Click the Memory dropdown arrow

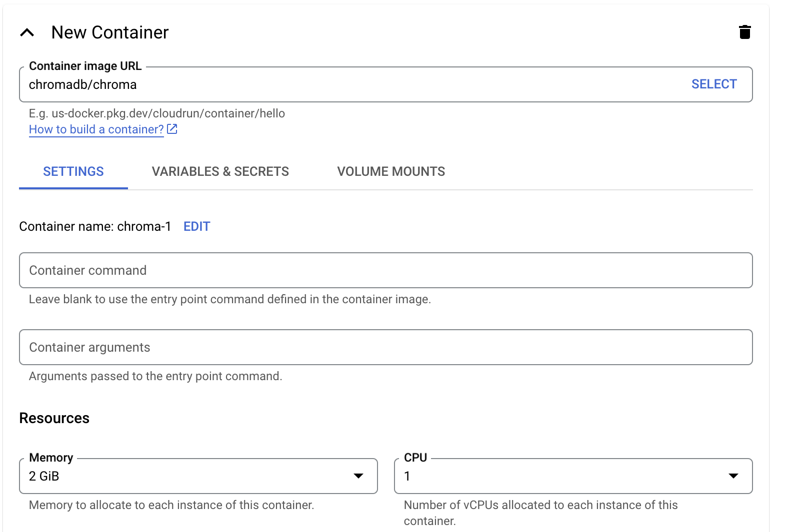[x=358, y=476]
